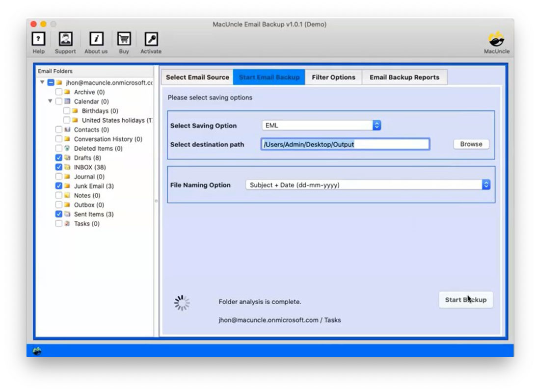This screenshot has height=392, width=538.
Task: Check the Conversation History (0) checkbox
Action: 59,139
